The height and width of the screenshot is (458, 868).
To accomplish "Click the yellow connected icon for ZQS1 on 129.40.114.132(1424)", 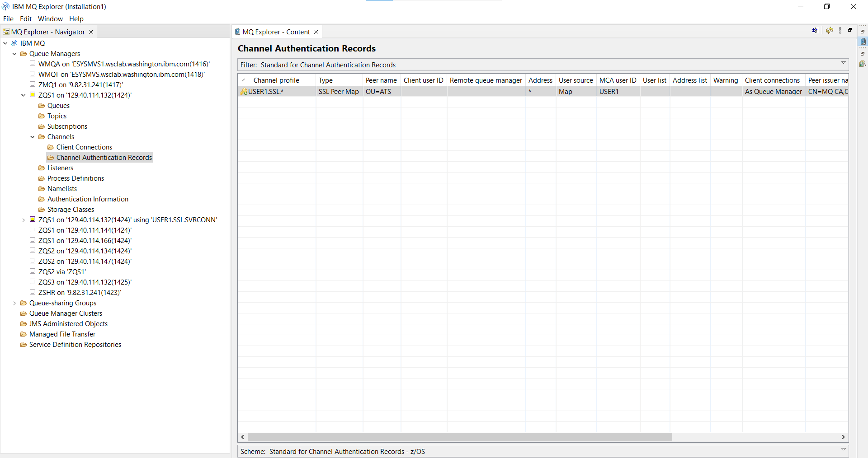I will pyautogui.click(x=33, y=95).
